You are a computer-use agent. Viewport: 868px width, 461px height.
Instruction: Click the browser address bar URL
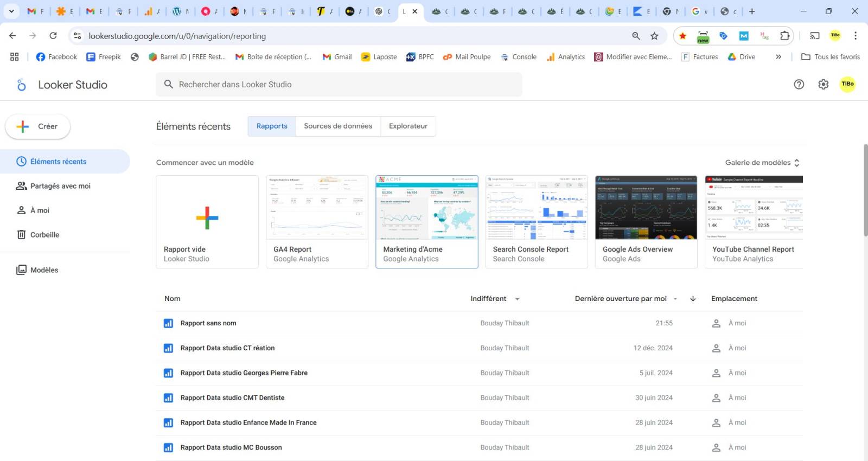(x=177, y=36)
